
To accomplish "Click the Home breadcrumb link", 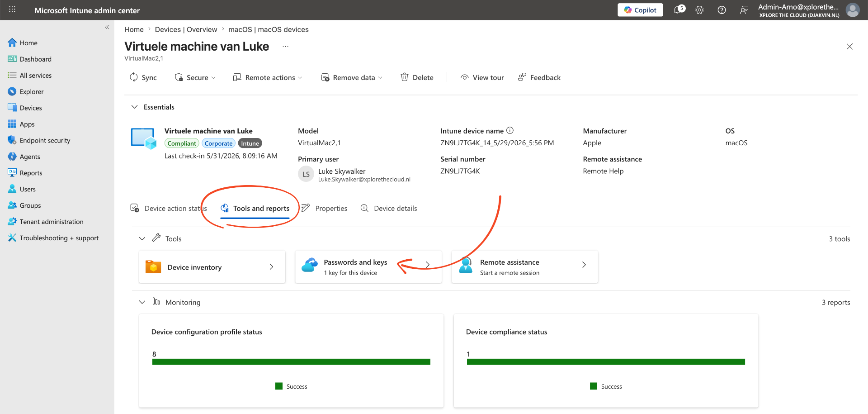I will 134,29.
